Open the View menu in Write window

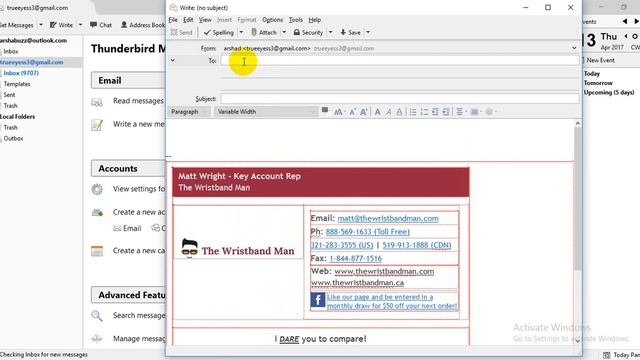click(205, 20)
